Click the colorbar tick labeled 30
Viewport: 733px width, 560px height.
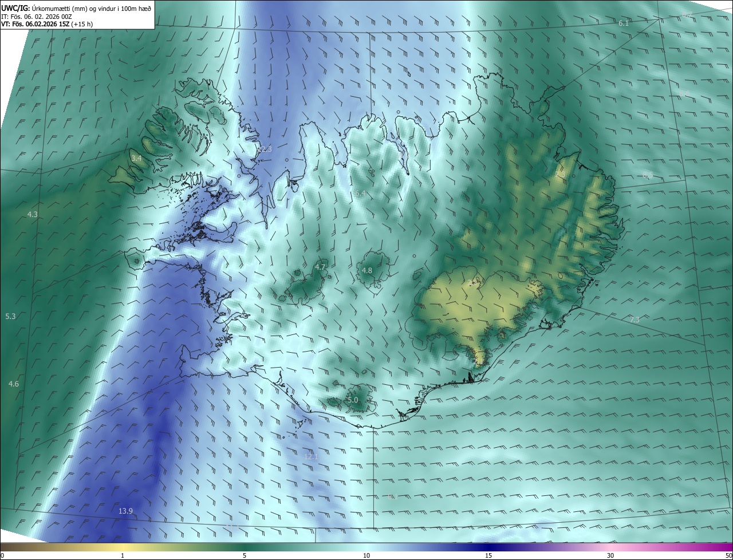tap(610, 555)
